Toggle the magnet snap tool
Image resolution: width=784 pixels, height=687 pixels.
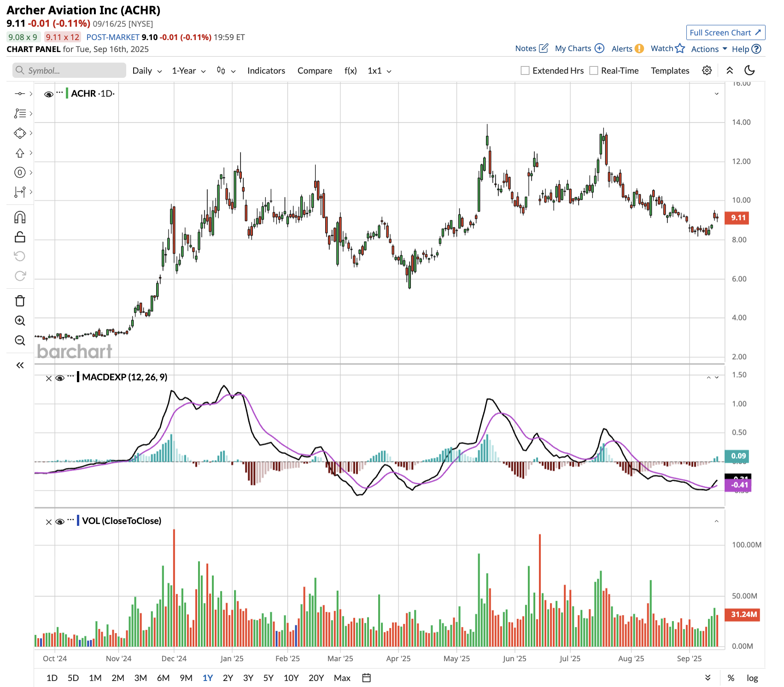coord(20,217)
